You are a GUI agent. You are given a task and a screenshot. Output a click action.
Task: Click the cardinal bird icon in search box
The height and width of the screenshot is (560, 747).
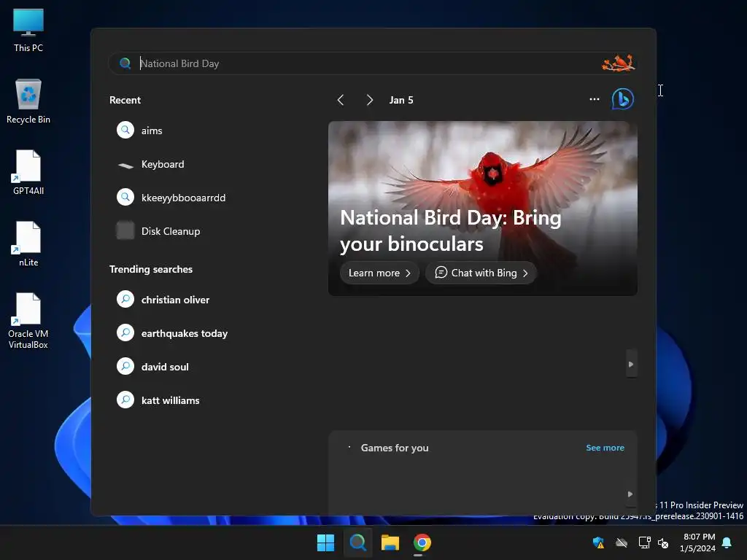(618, 63)
